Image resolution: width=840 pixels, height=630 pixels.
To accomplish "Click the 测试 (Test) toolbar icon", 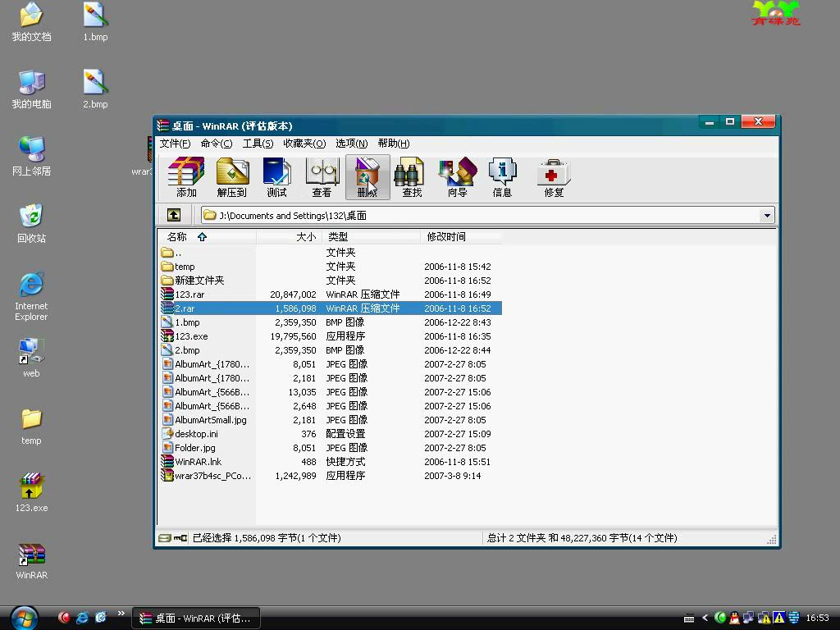I will [x=277, y=177].
